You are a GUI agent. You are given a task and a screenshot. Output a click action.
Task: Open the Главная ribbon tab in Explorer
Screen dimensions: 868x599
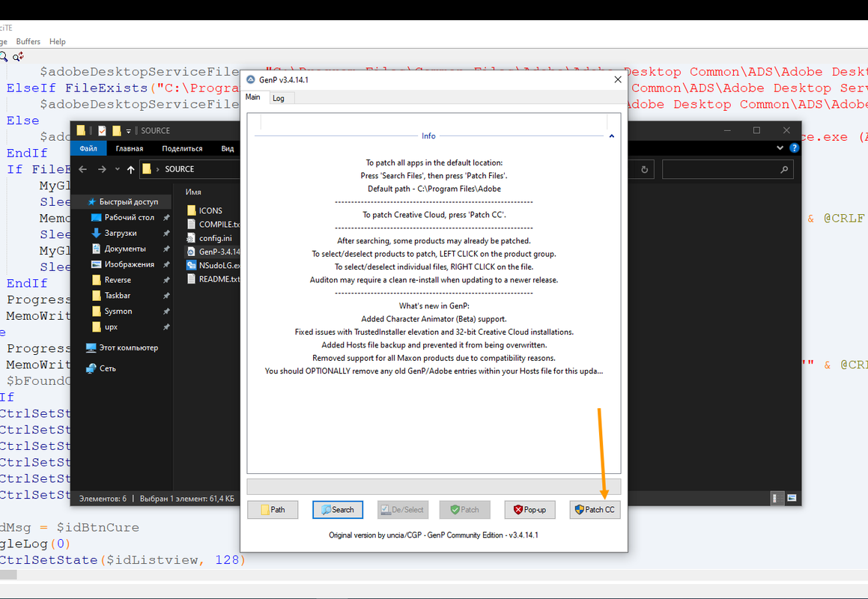(130, 148)
